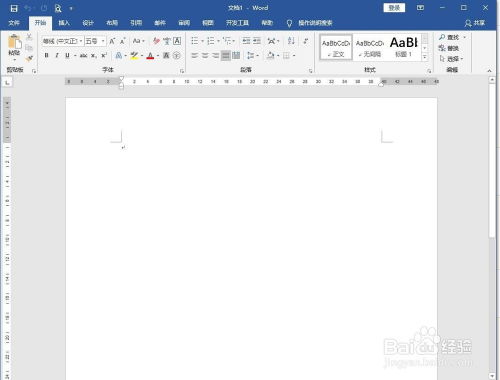The height and width of the screenshot is (380, 500).
Task: Open the font name dropdown
Action: pos(62,41)
